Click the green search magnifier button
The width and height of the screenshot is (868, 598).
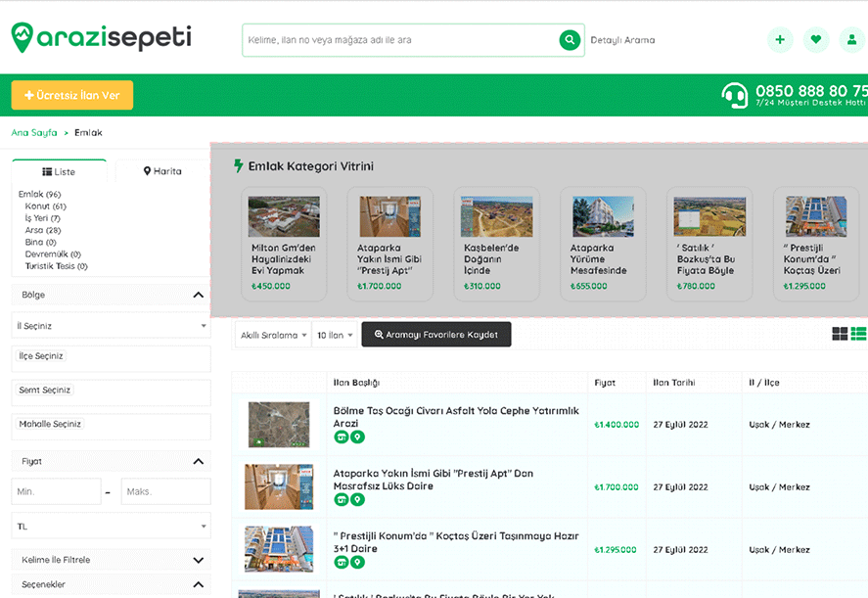[x=569, y=40]
